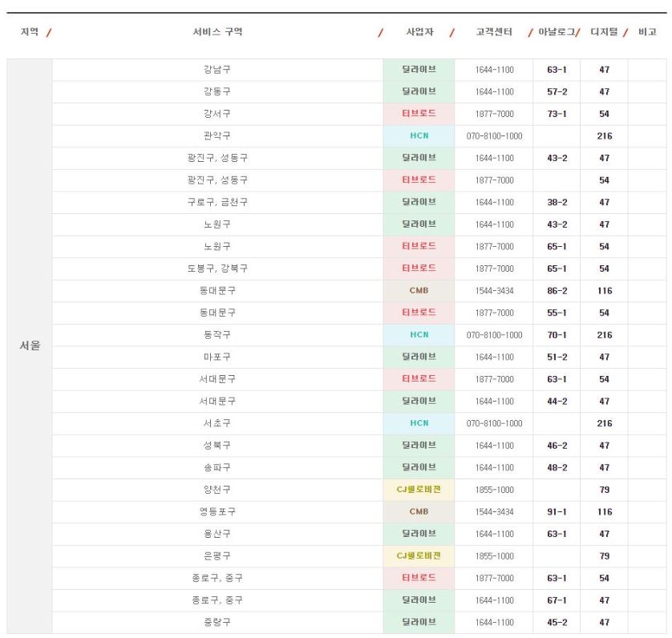The image size is (672, 638).
Task: Click '티브로드' in the 강서구 row
Action: coord(419,114)
